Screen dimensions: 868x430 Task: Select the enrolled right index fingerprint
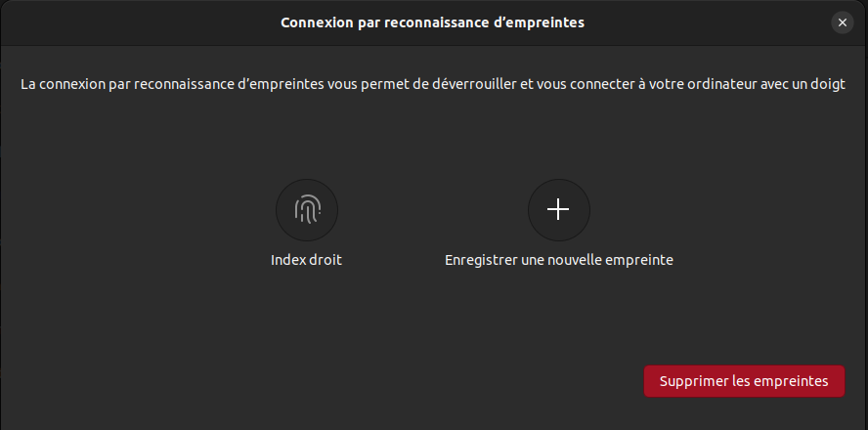tap(307, 209)
